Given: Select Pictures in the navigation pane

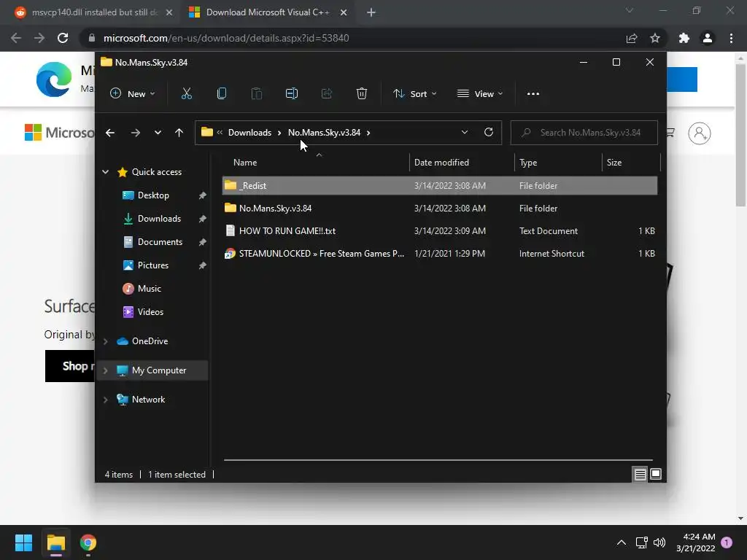Looking at the screenshot, I should (153, 265).
